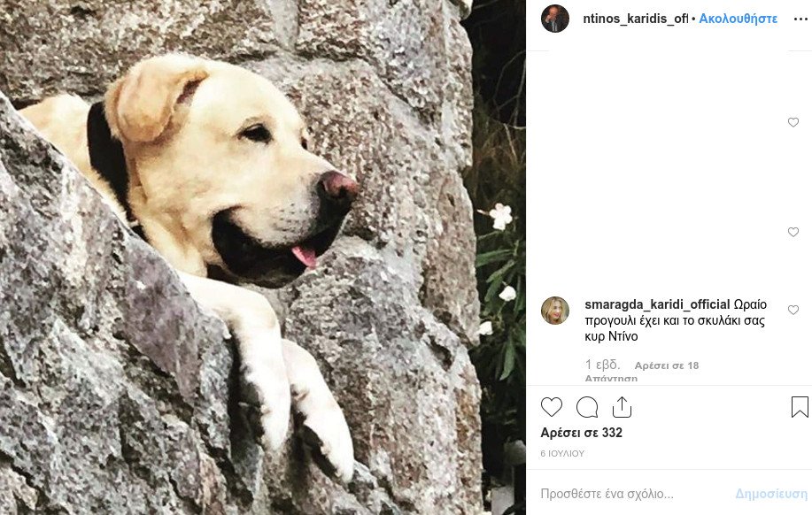This screenshot has width=812, height=515.
Task: Like the second comment's small heart
Action: coord(793,232)
